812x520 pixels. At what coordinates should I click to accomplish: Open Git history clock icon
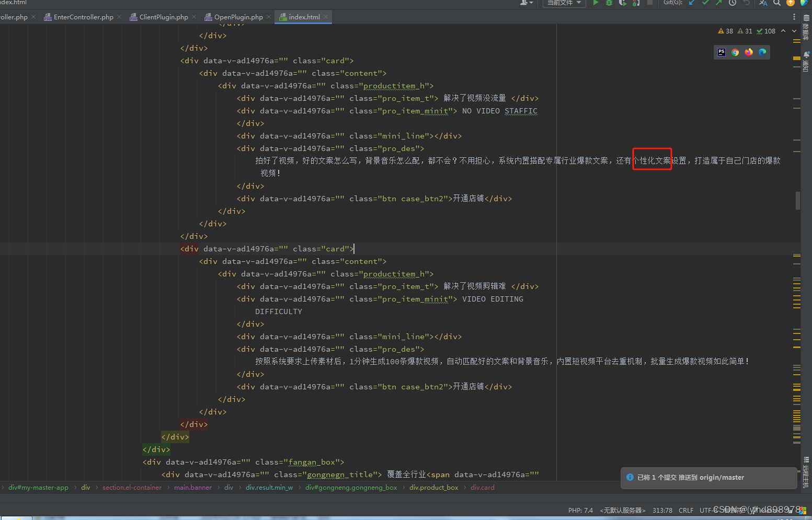(733, 3)
